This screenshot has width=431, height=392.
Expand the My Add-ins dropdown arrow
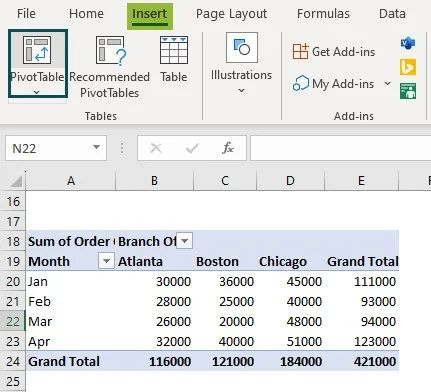[x=387, y=83]
